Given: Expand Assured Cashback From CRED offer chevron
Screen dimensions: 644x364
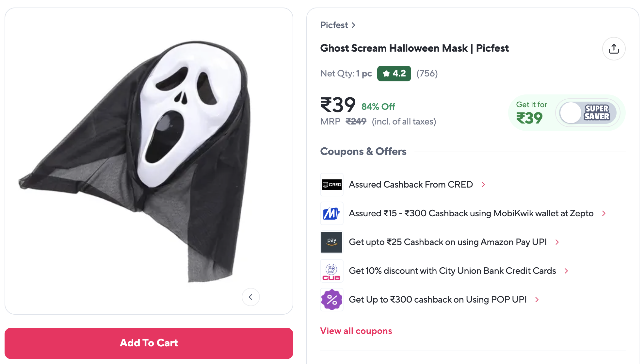Looking at the screenshot, I should click(483, 185).
